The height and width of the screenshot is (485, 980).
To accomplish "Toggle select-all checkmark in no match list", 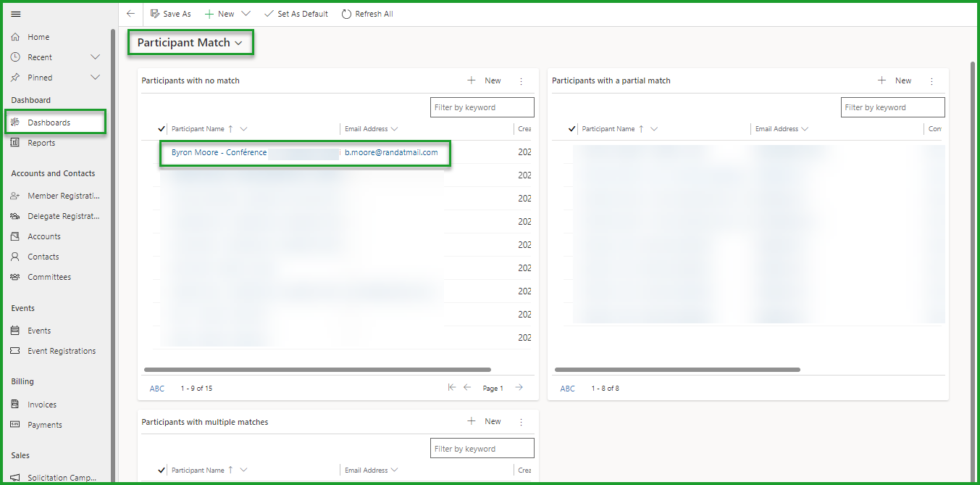I will [161, 129].
